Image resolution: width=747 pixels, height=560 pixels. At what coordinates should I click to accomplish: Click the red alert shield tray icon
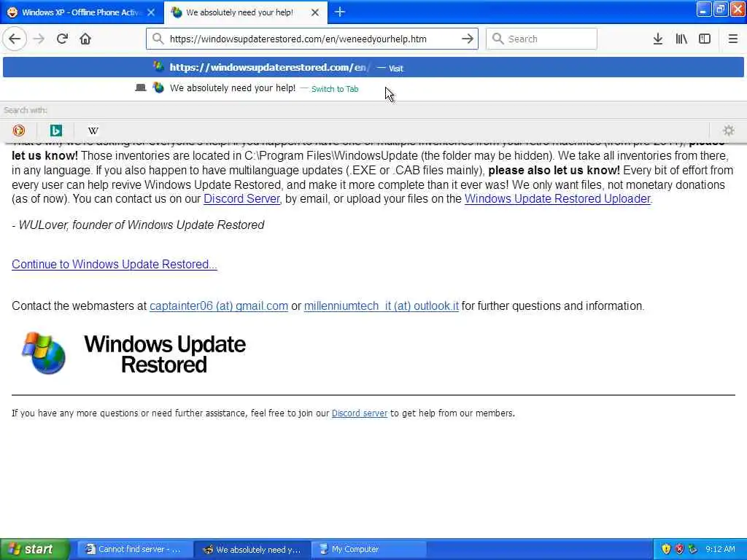(x=679, y=549)
